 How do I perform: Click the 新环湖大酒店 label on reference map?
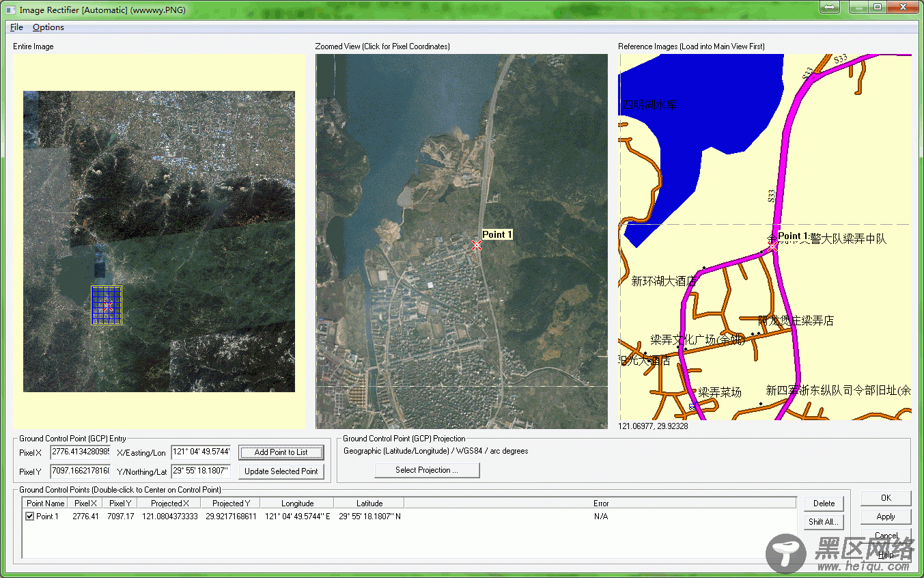click(x=663, y=281)
